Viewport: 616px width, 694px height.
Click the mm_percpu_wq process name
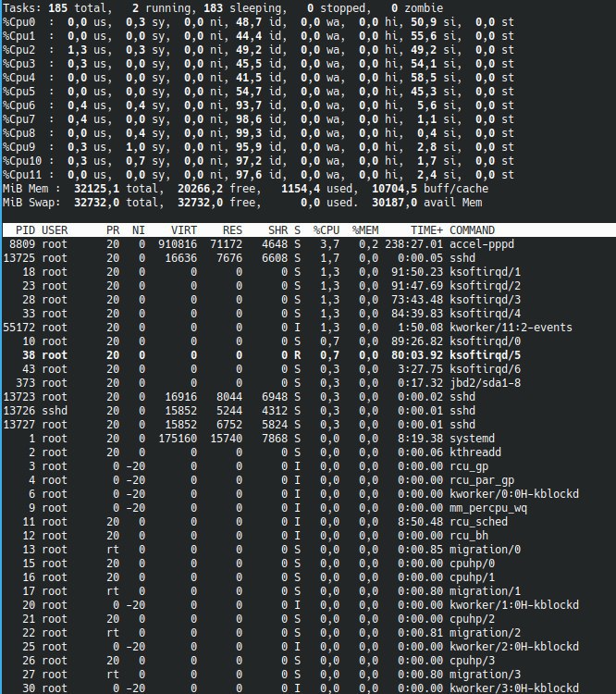pos(488,508)
